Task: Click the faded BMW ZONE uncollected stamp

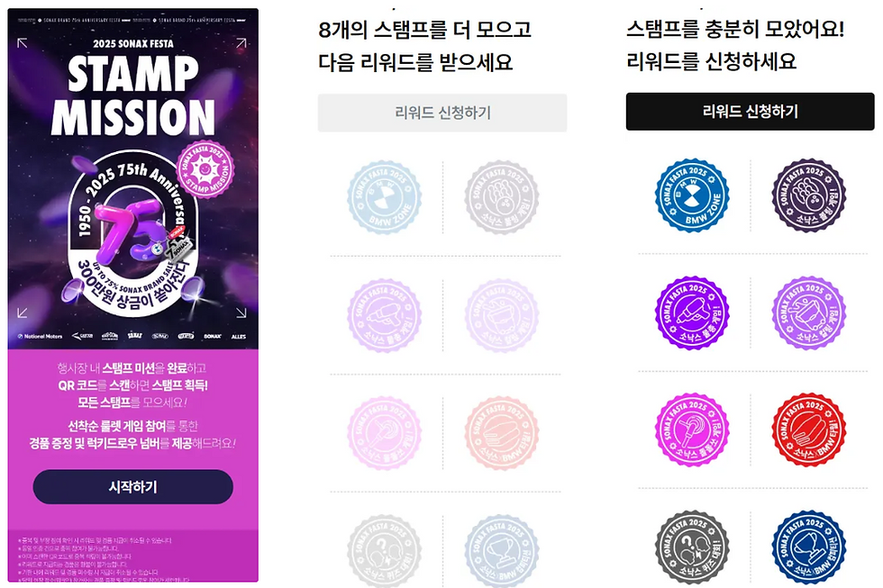Action: 385,198
